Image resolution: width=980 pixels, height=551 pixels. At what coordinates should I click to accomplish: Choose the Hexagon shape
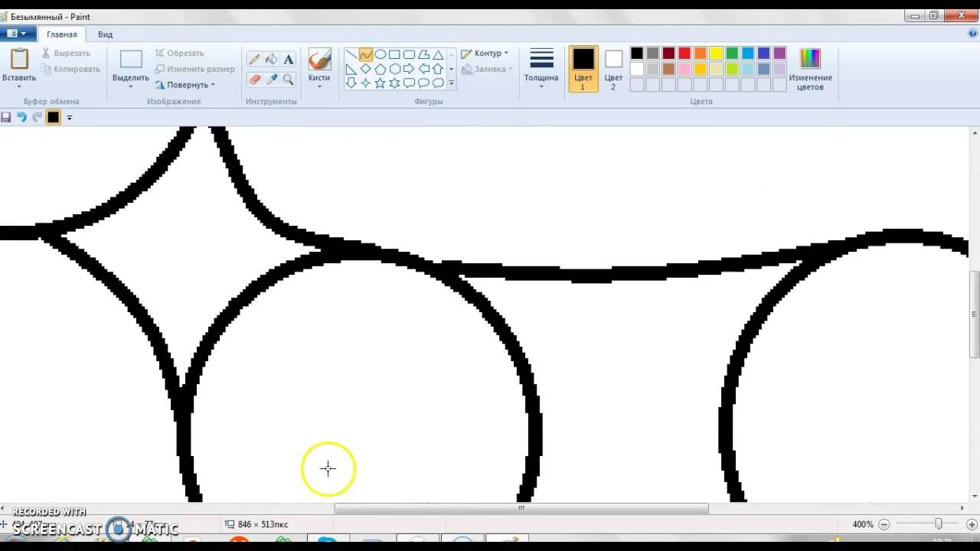coord(394,69)
